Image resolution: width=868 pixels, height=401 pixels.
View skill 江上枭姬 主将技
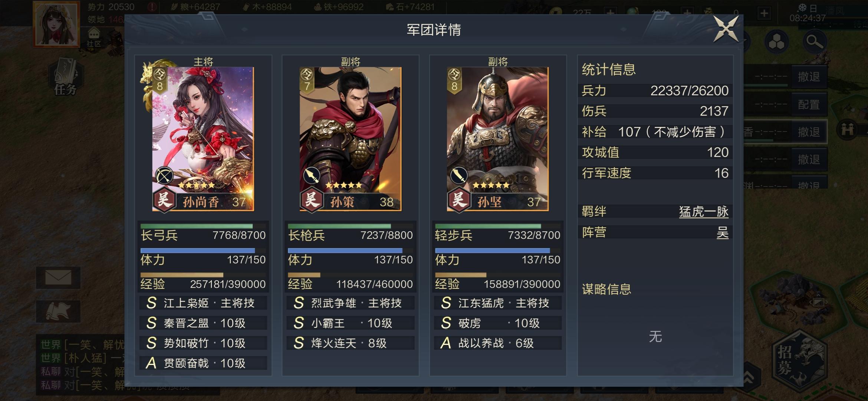click(x=203, y=303)
